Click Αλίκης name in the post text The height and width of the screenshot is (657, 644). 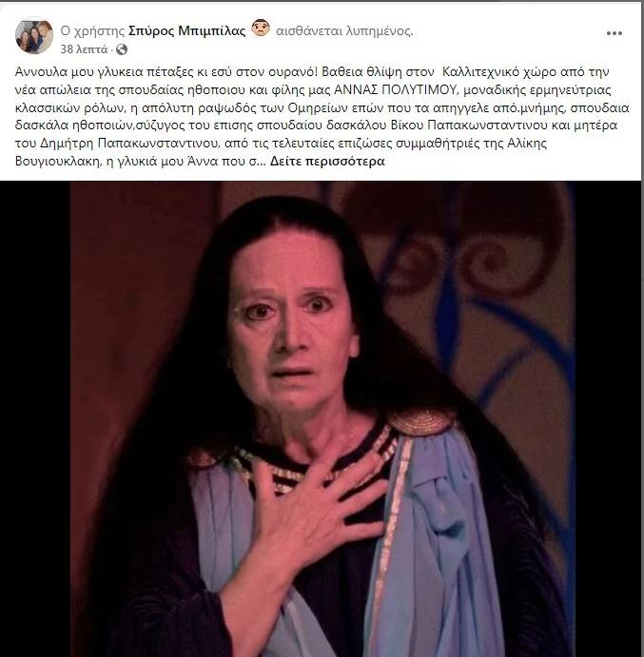527,144
